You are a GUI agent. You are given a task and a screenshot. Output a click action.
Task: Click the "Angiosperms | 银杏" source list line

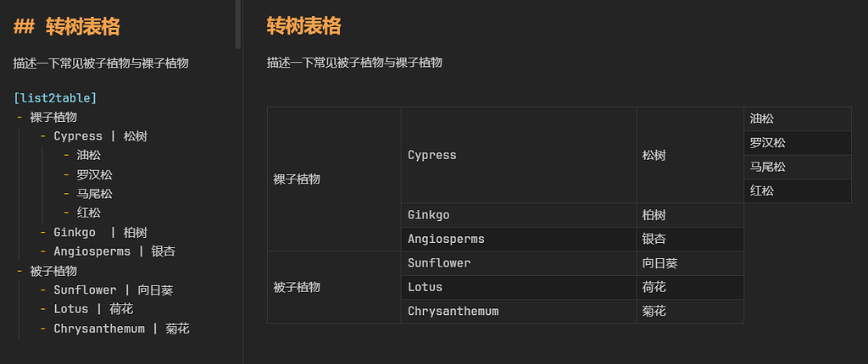tap(114, 251)
